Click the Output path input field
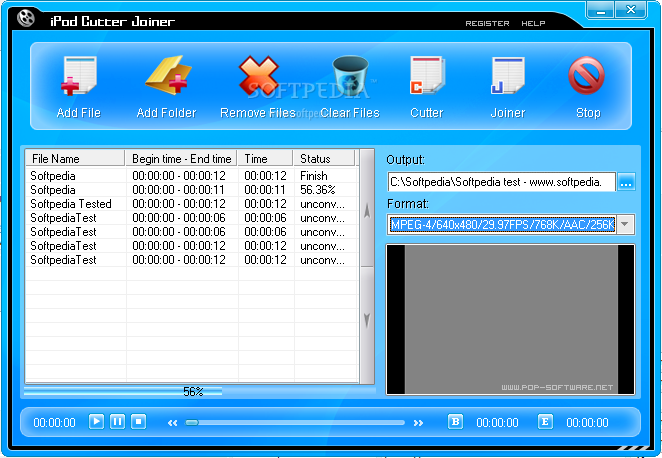Screen dimensions: 662x458 502,182
